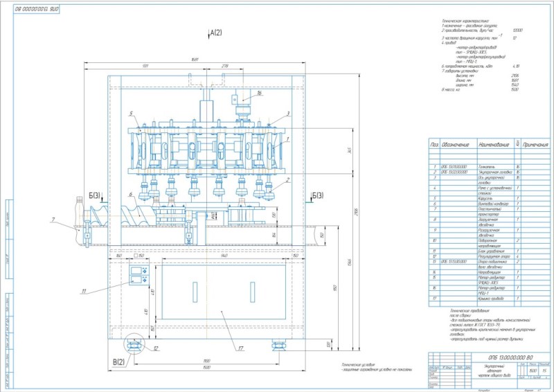Screen dimensions: 554x392
Task: Click leader callout 5 beside the carousel
Action: [x=131, y=114]
